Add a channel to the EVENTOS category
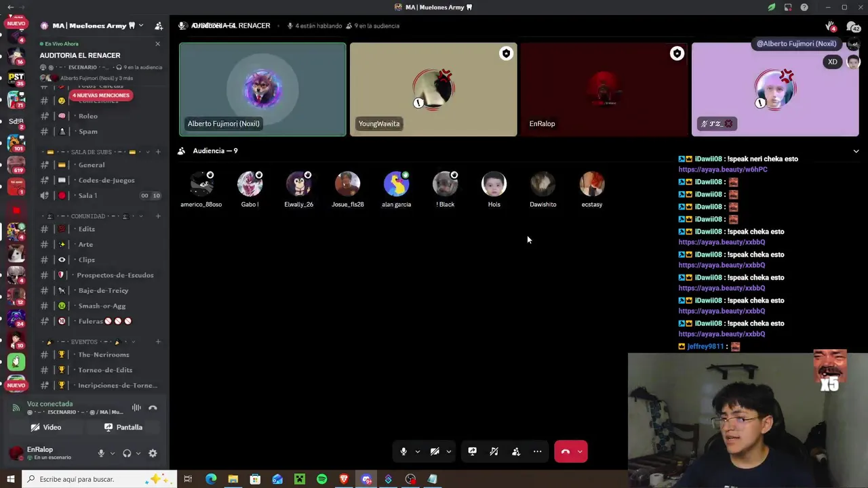The height and width of the screenshot is (488, 868). [158, 342]
